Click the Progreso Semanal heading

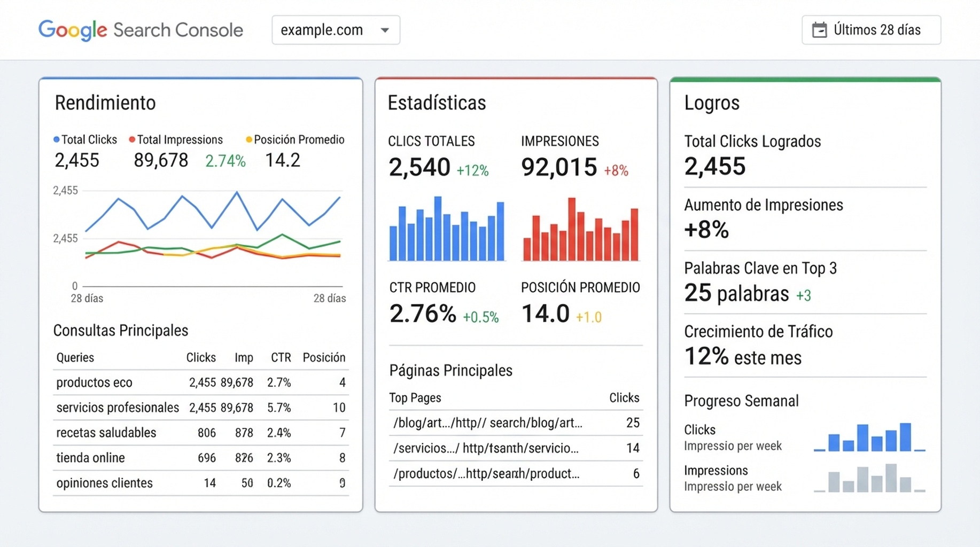pos(741,401)
